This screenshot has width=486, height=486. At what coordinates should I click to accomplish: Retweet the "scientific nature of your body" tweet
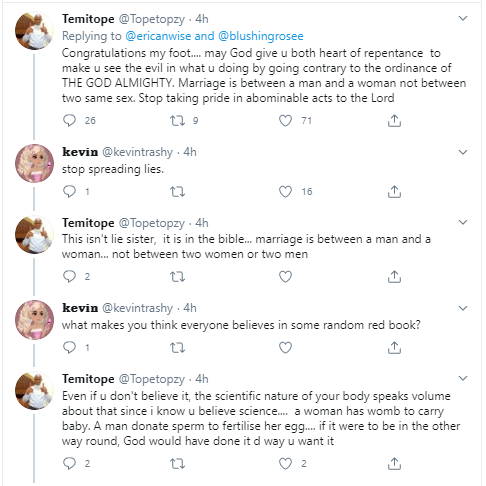point(177,463)
